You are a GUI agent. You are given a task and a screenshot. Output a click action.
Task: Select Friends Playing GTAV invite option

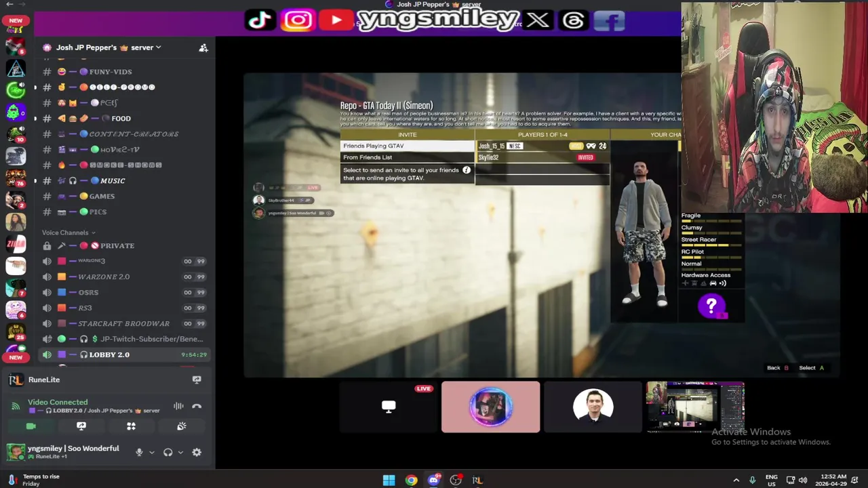pyautogui.click(x=408, y=146)
